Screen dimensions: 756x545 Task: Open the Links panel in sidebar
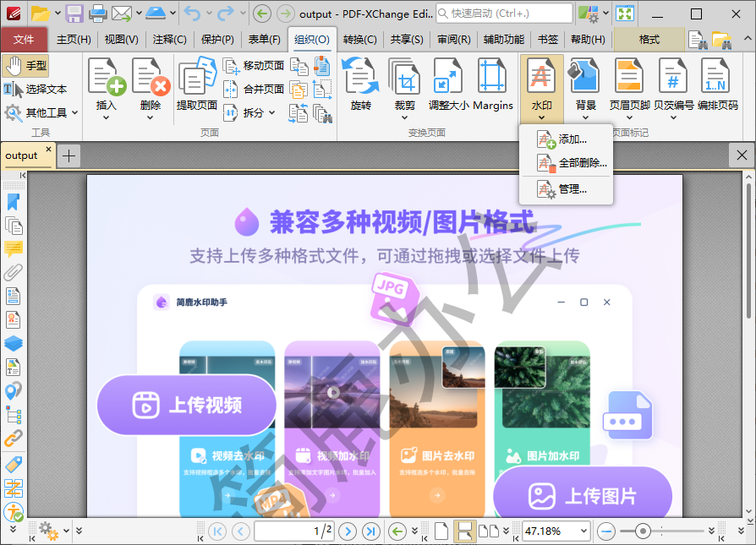(14, 438)
